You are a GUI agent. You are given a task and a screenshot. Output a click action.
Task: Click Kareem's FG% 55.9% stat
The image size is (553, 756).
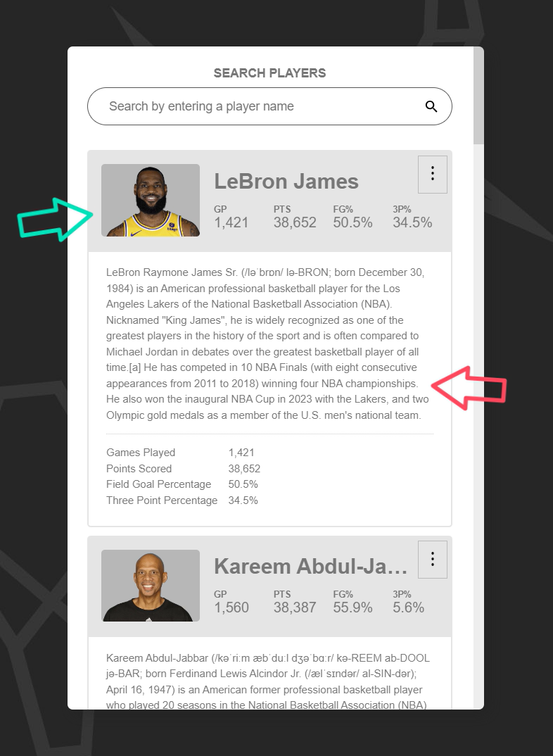pyautogui.click(x=352, y=602)
